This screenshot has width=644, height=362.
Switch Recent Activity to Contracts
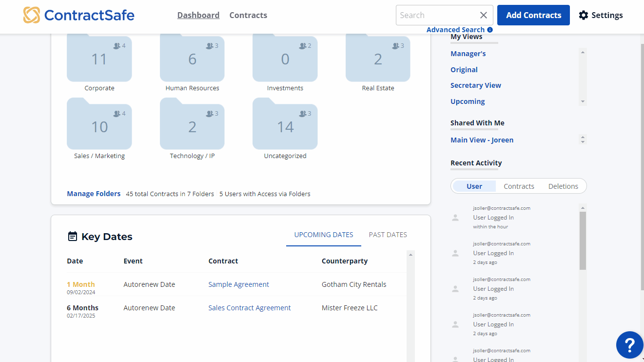[x=519, y=186]
